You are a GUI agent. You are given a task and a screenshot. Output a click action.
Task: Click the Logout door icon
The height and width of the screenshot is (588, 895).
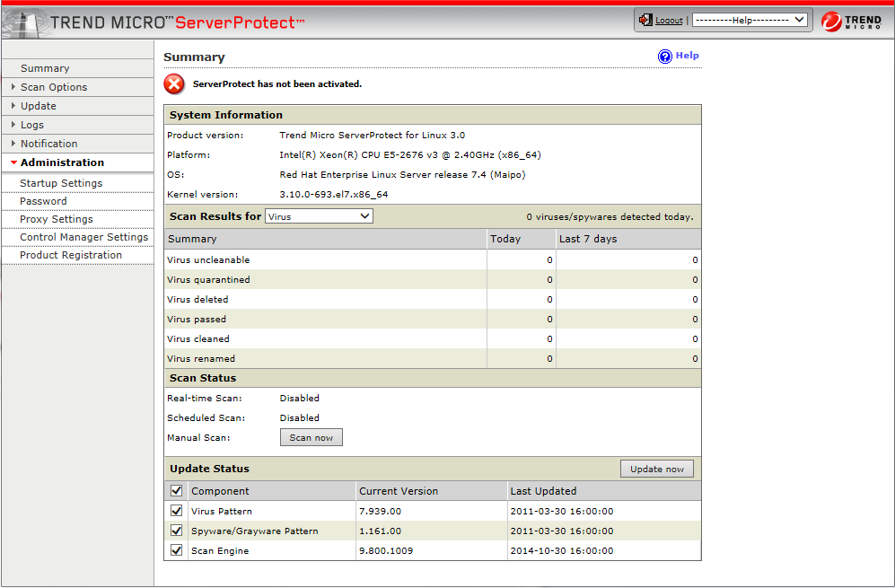point(645,20)
